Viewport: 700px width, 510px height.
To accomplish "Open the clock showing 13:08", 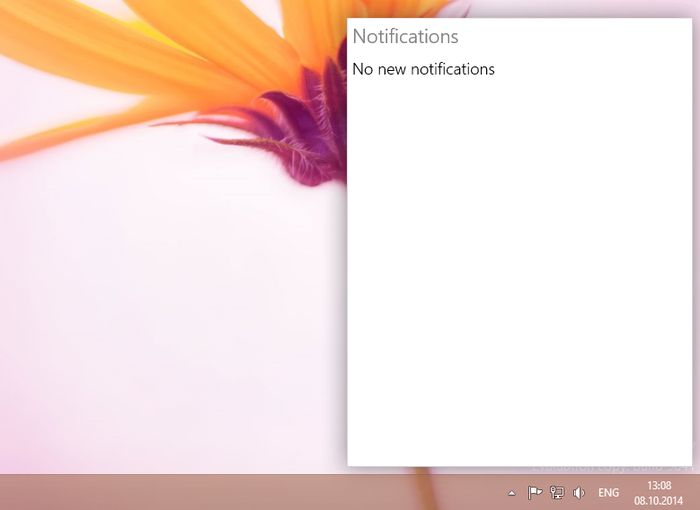I will pyautogui.click(x=658, y=485).
